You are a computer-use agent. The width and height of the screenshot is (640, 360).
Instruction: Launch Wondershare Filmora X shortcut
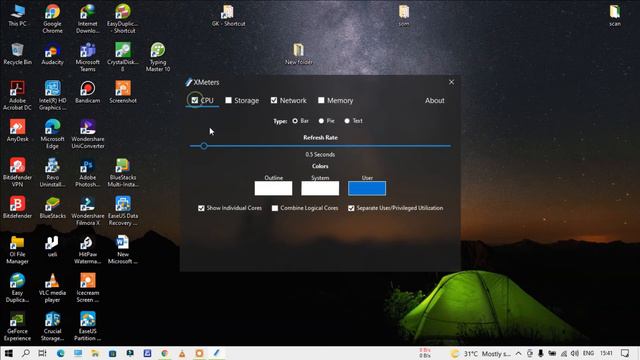tap(87, 210)
